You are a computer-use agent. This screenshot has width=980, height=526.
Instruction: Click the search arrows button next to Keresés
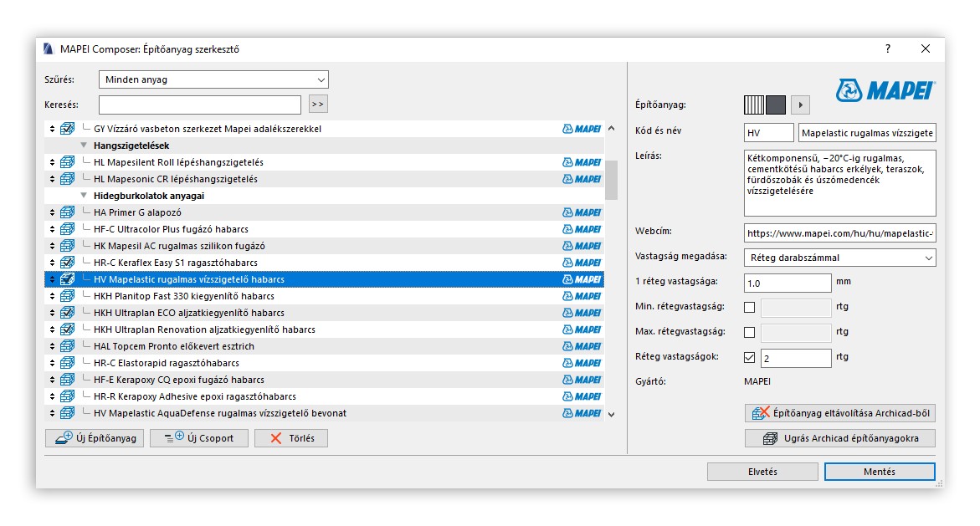coord(317,105)
